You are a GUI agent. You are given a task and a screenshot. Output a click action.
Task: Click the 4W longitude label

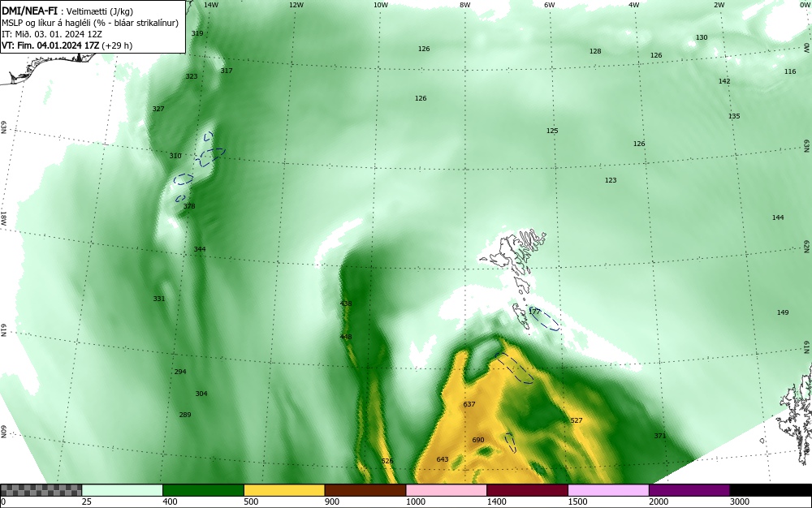(634, 5)
